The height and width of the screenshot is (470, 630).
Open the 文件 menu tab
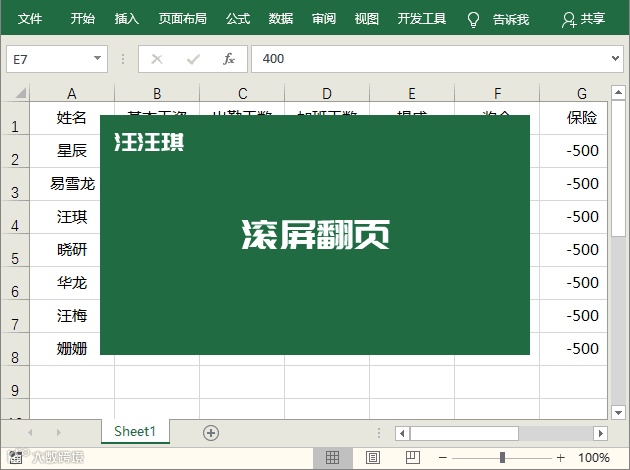[30, 18]
